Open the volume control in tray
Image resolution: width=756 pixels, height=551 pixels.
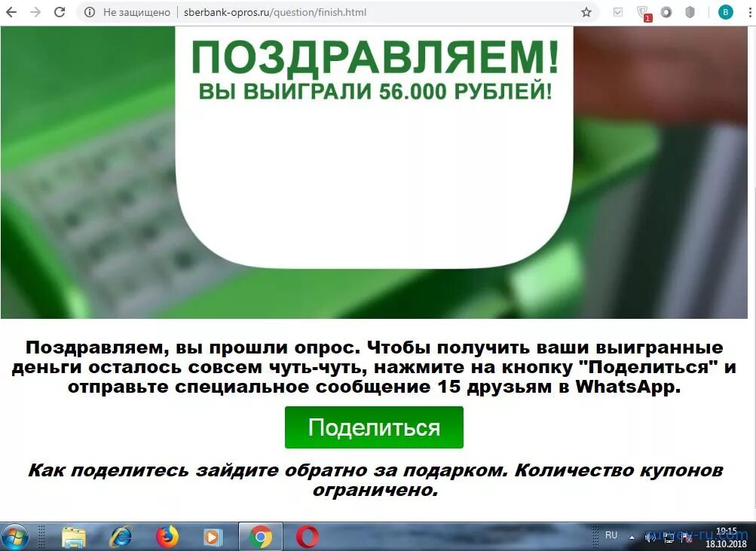[x=650, y=537]
